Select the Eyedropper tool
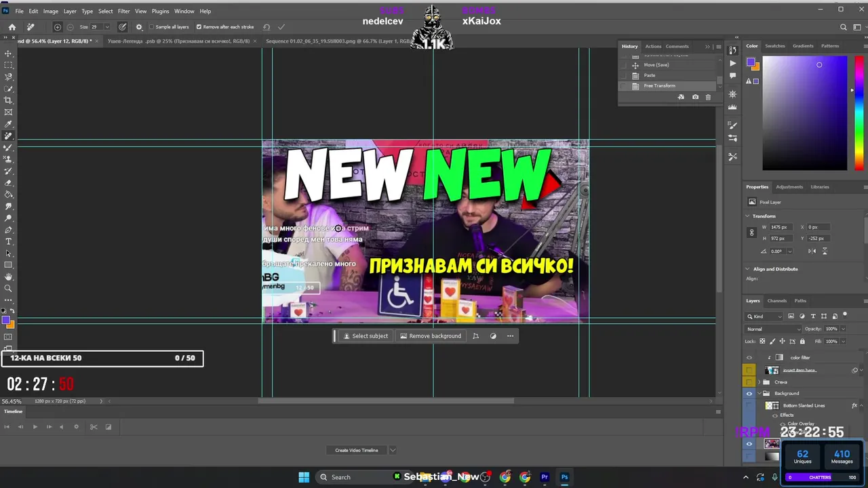 pyautogui.click(x=8, y=124)
